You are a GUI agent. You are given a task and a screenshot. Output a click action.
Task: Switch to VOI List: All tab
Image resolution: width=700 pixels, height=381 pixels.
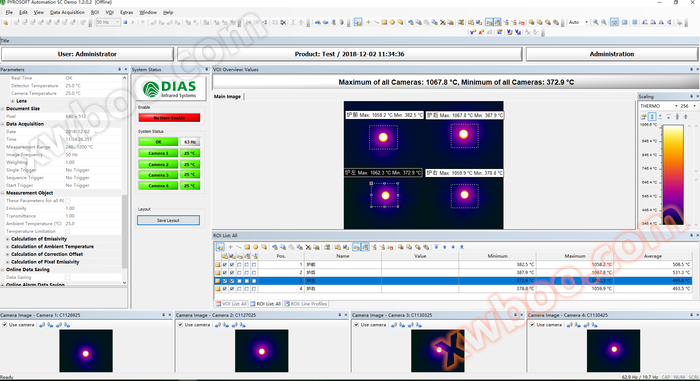231,304
